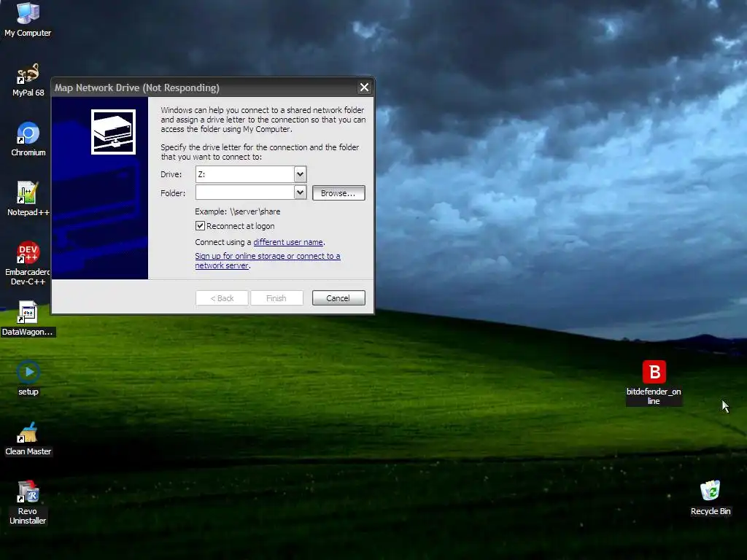Click the network drive image in the dialog

coord(113,132)
